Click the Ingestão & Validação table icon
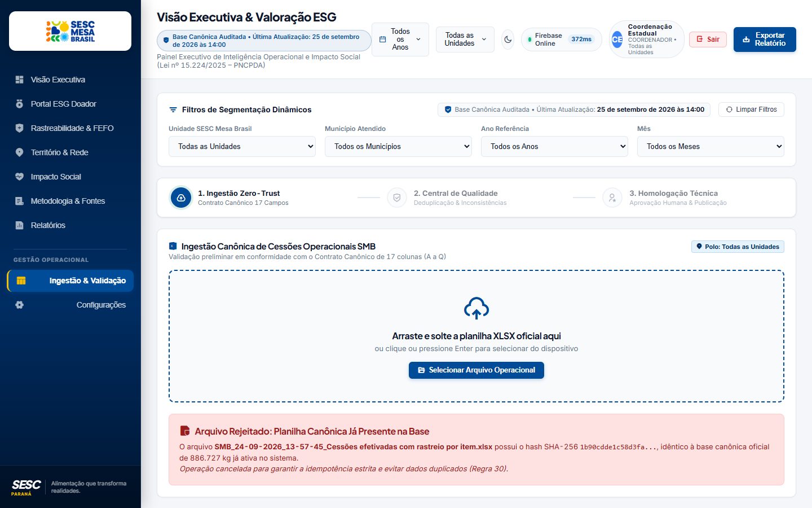This screenshot has width=812, height=508. coord(21,281)
